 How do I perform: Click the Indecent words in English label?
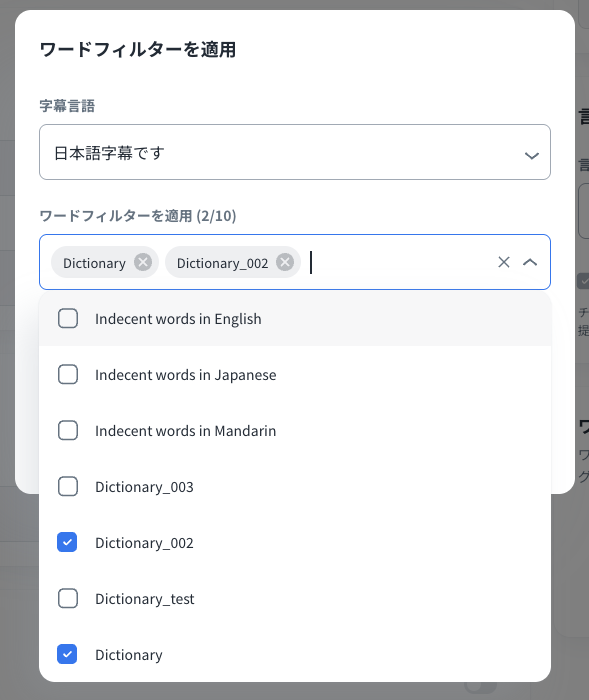coord(178,319)
